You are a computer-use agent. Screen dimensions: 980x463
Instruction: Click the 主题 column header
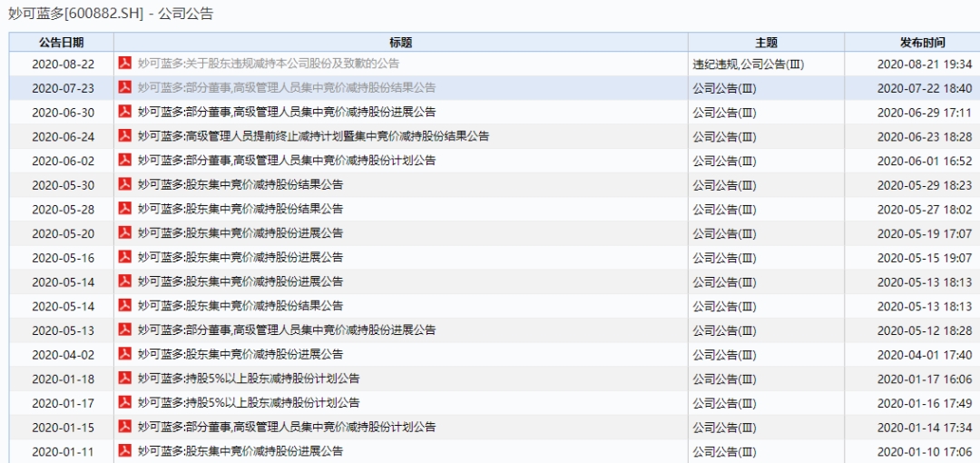click(x=766, y=43)
